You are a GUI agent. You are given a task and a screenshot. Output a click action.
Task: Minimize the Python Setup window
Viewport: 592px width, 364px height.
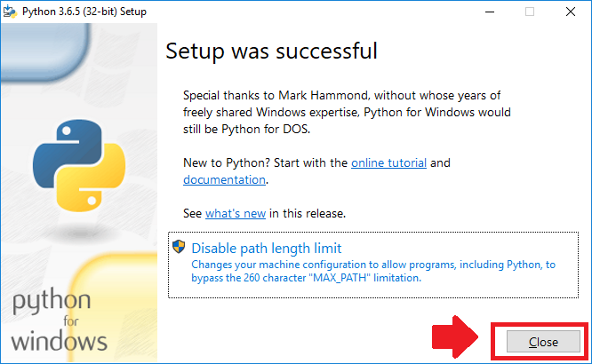(x=490, y=12)
